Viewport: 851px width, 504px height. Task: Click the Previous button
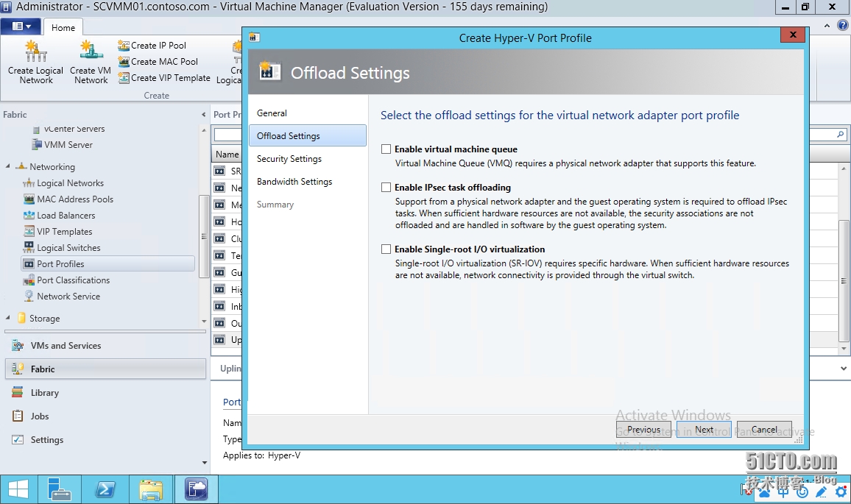[643, 429]
